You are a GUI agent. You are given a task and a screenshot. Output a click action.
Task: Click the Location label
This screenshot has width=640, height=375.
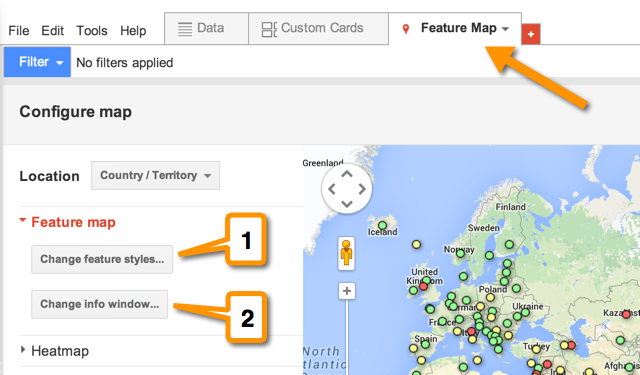pyautogui.click(x=49, y=176)
